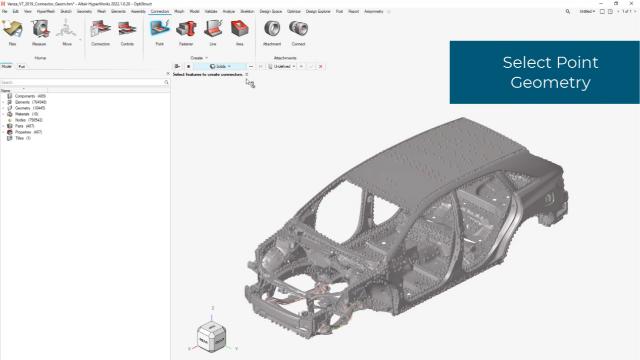Switch to the Mesh ribbon tab
This screenshot has height=360, width=640.
101,11
